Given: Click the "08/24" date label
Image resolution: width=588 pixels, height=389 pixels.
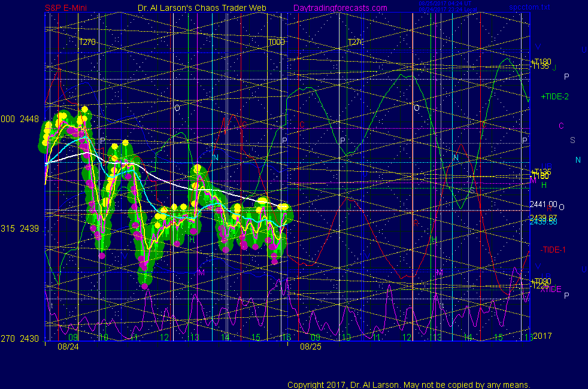Looking at the screenshot, I should pos(68,347).
